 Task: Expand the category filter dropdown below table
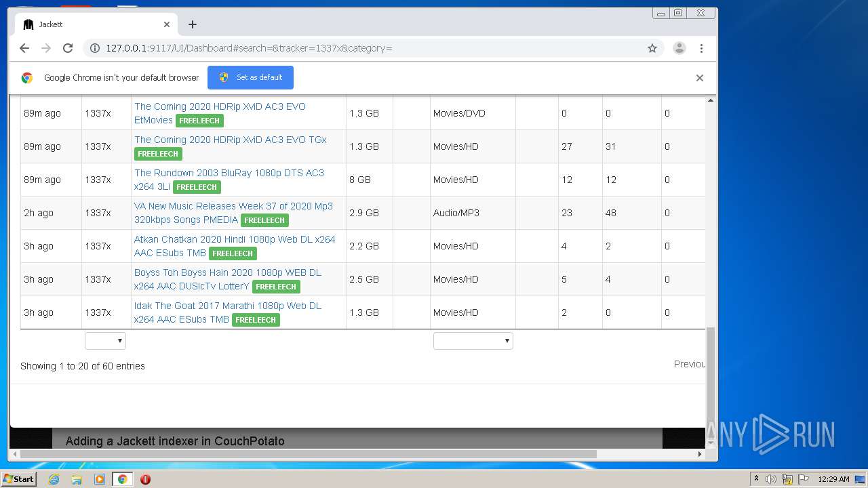point(473,341)
